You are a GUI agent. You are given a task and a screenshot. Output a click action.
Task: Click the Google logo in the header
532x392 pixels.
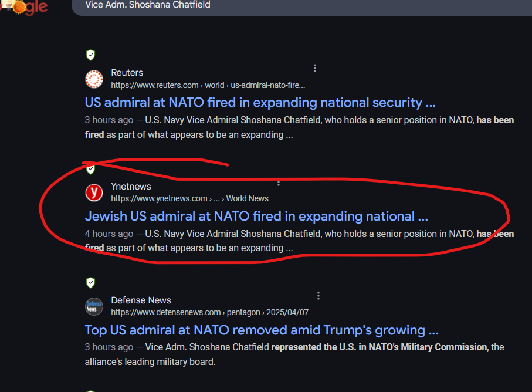click(23, 7)
